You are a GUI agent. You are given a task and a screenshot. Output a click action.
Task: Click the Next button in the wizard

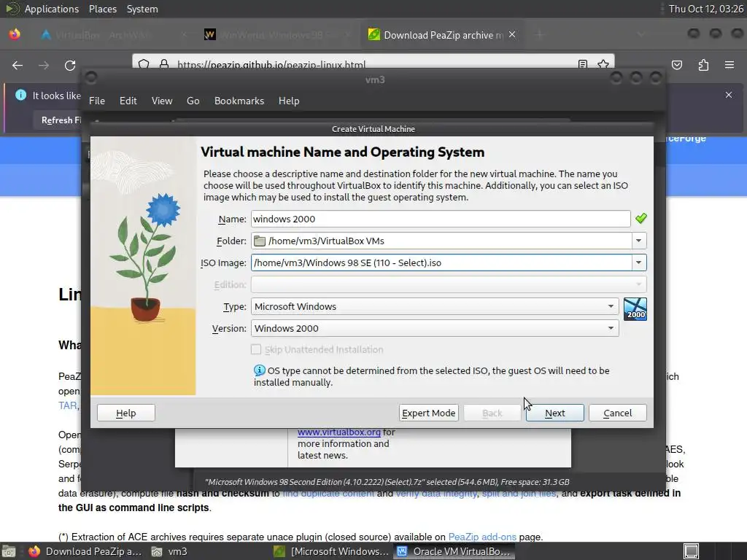[x=554, y=413]
